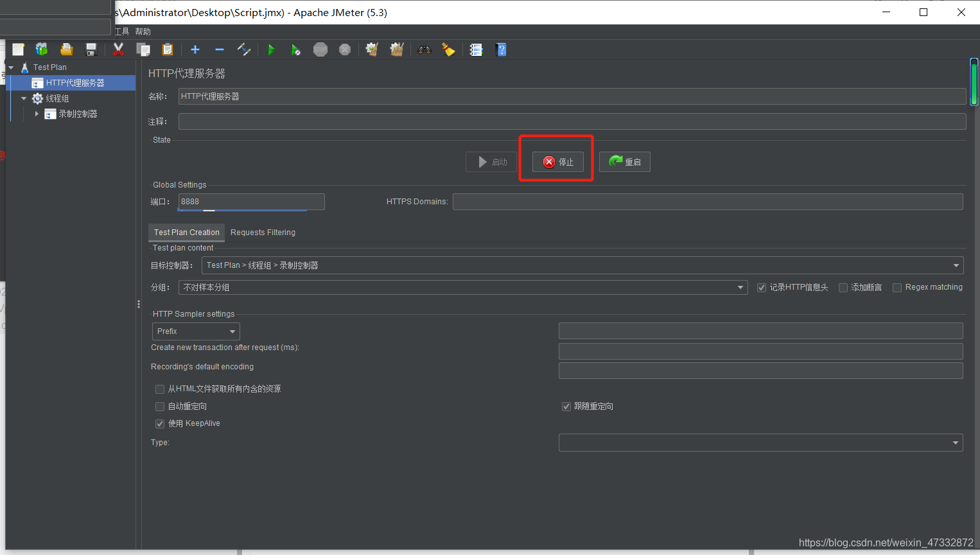Viewport: 980px width, 555px height.
Task: Open help with blue question mark icon
Action: [502, 49]
